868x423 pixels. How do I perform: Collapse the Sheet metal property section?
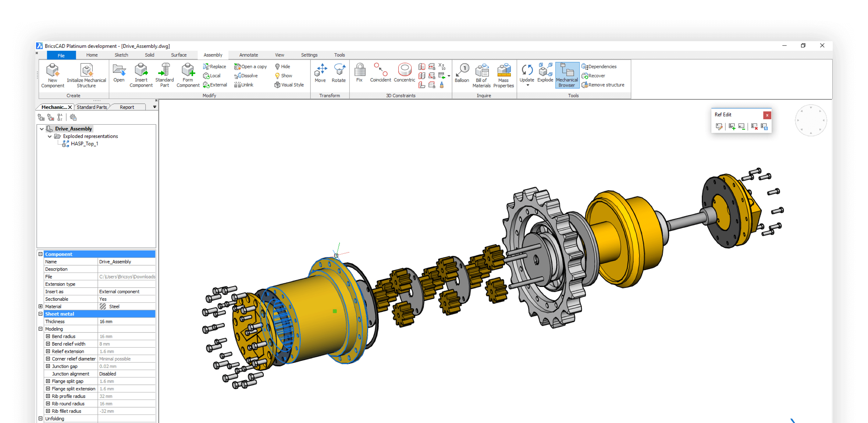coord(40,314)
